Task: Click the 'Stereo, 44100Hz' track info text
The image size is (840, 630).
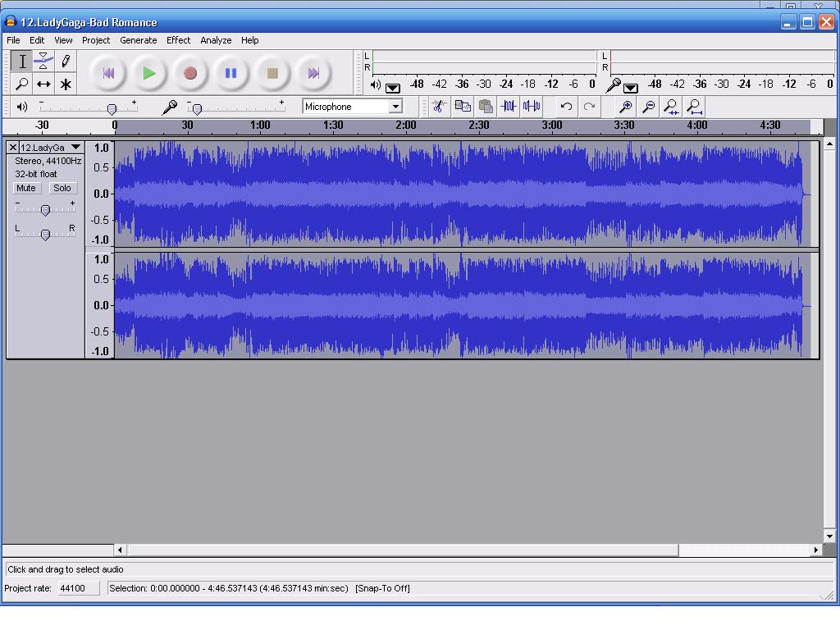Action: (48, 161)
